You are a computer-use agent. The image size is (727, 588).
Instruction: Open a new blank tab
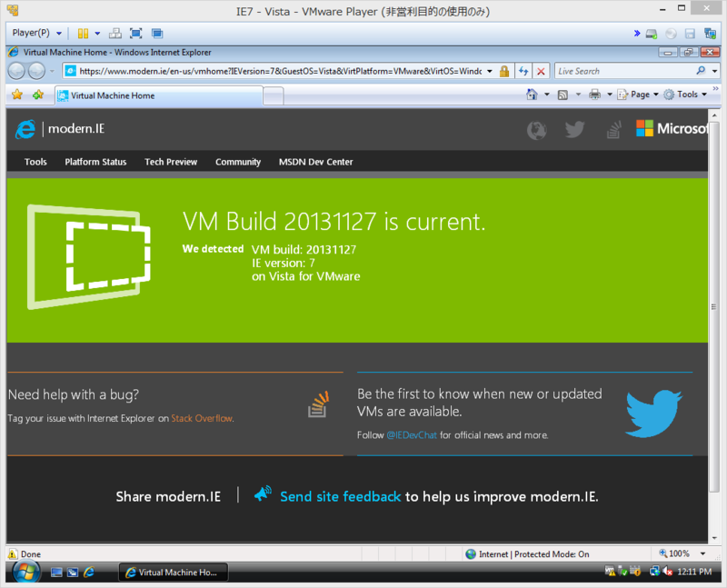274,96
